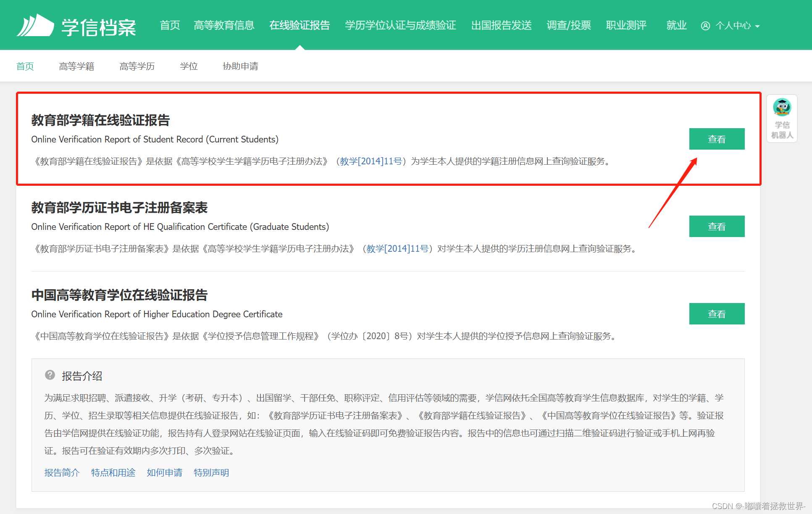This screenshot has width=812, height=514.
Task: Open 教学[2014]11号 link in first report description
Action: pyautogui.click(x=371, y=161)
